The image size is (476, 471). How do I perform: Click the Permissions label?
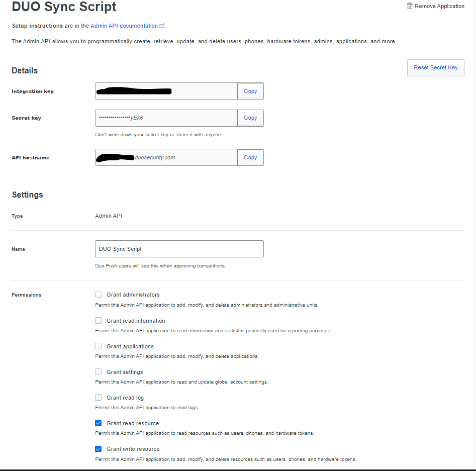[x=27, y=295]
